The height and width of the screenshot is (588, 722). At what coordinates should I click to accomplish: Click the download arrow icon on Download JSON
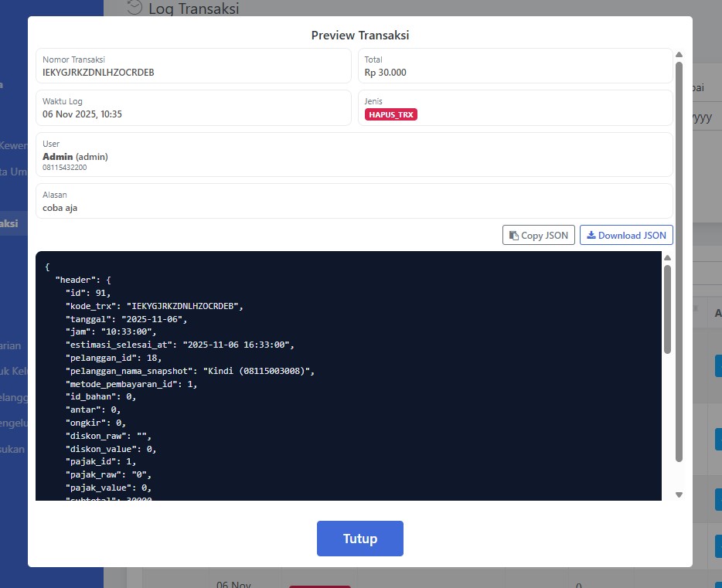tap(591, 236)
